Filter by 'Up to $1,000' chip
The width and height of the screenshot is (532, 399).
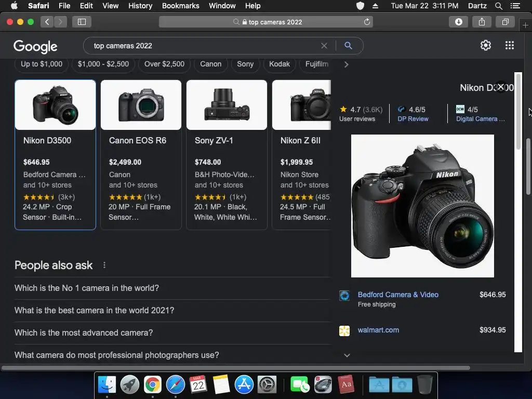[42, 64]
